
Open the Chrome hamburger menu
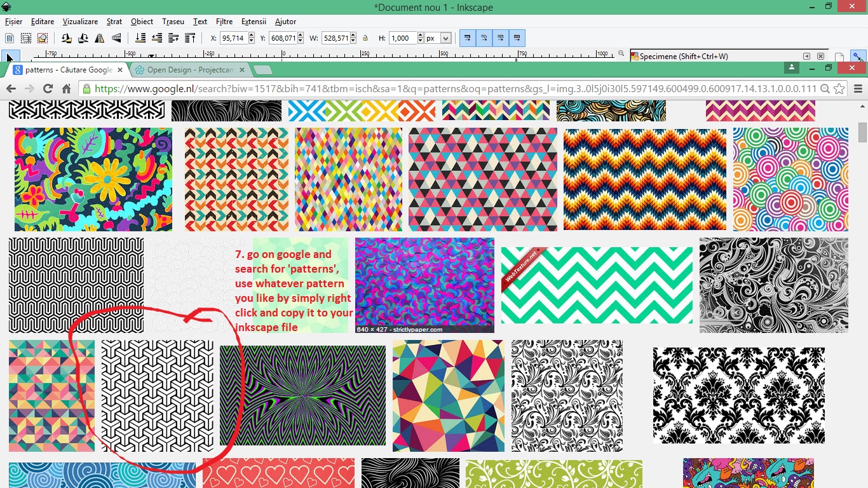[858, 89]
